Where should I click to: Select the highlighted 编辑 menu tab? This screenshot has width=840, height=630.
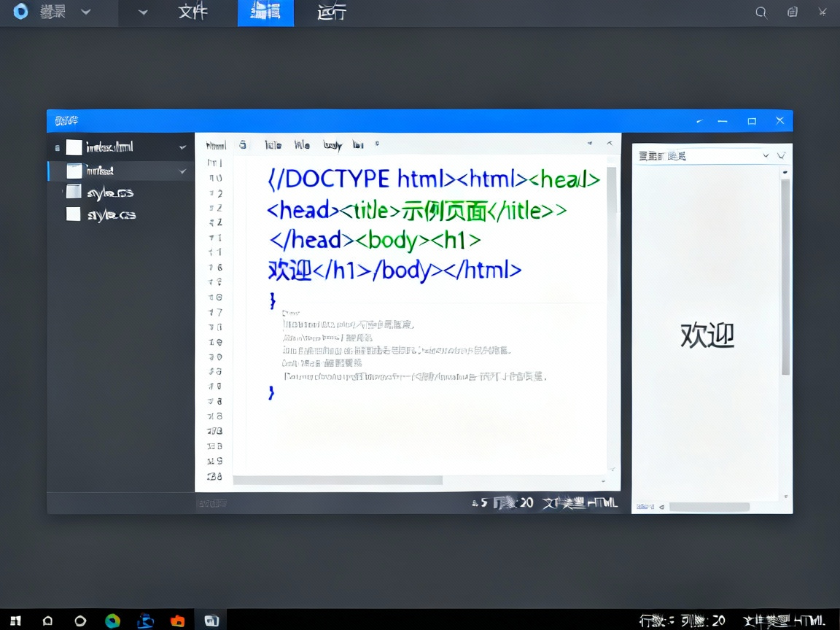pos(265,12)
